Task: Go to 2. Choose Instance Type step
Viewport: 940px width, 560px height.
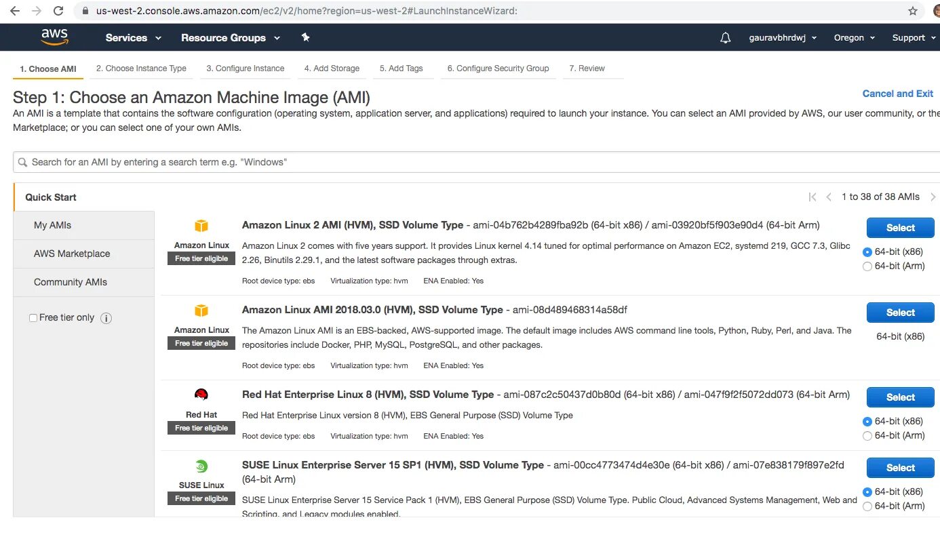Action: [x=141, y=68]
